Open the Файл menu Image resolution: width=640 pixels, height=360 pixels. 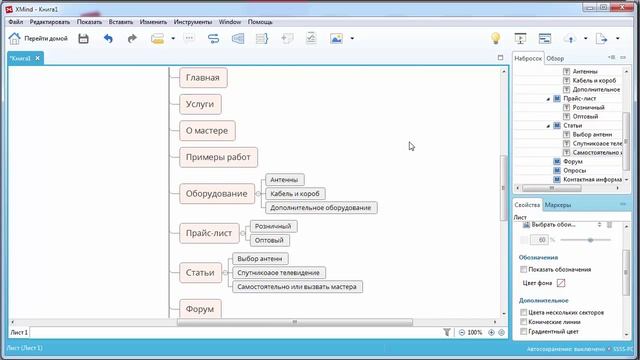16,22
